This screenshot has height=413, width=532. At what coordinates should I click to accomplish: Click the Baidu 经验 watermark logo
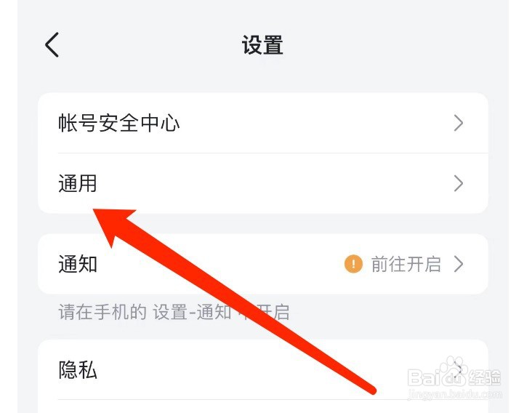coord(454,372)
